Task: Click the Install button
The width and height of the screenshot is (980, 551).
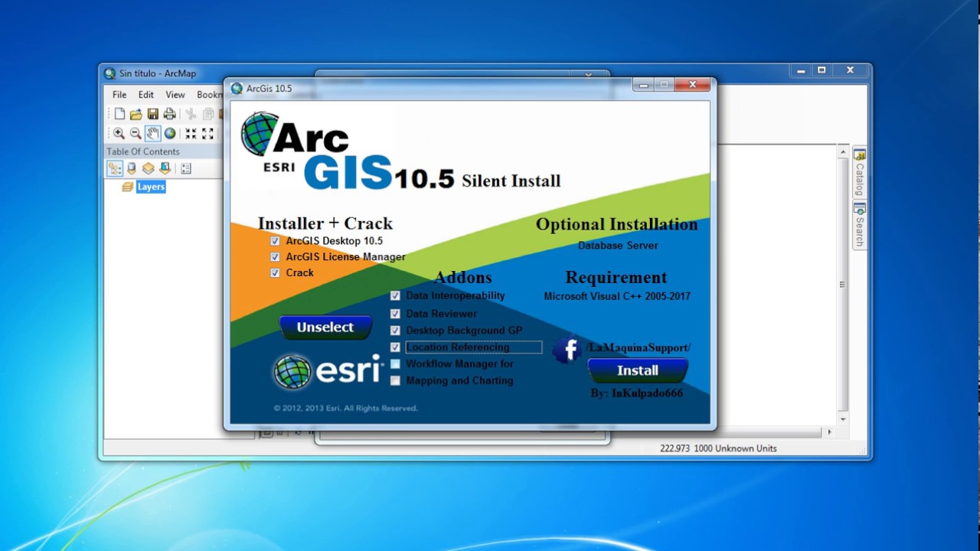Action: (x=638, y=370)
